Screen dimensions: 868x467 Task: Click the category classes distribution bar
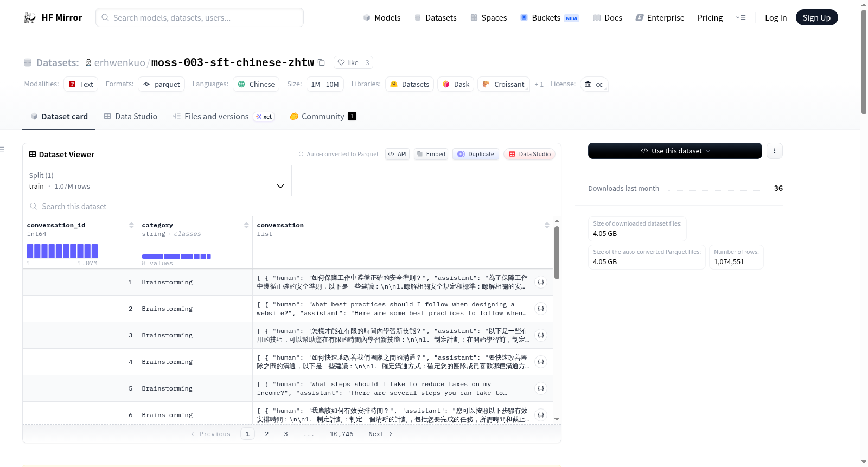(176, 256)
